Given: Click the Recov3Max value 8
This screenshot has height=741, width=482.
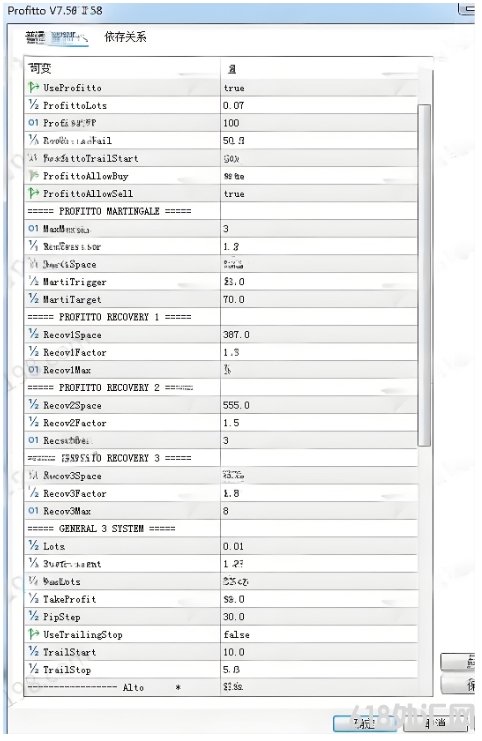Looking at the screenshot, I should (226, 511).
